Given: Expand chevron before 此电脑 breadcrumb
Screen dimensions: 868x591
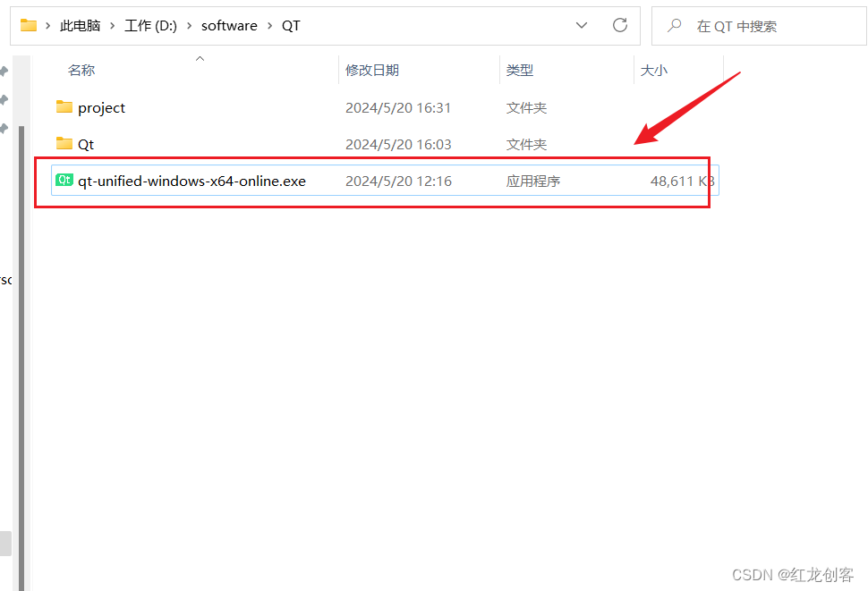Looking at the screenshot, I should (x=48, y=26).
